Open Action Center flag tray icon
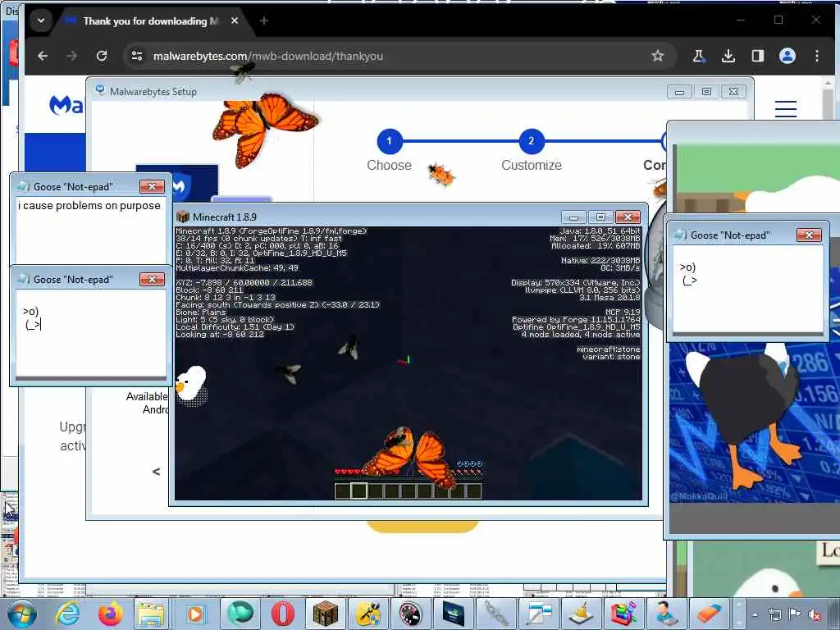840x630 pixels. point(794,615)
